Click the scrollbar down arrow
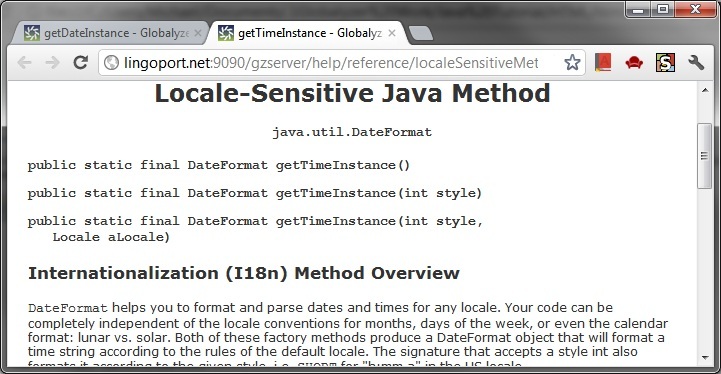This screenshot has height=374, width=721. 705,357
